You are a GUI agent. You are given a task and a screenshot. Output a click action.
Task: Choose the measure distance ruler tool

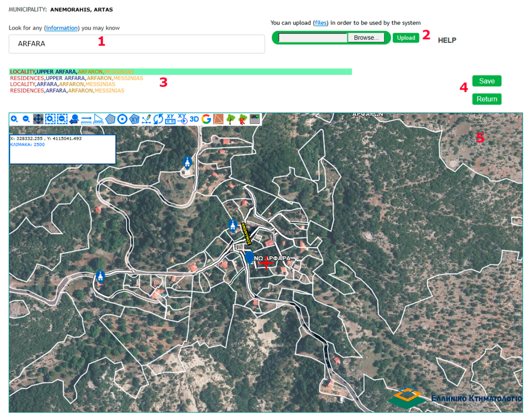click(86, 119)
